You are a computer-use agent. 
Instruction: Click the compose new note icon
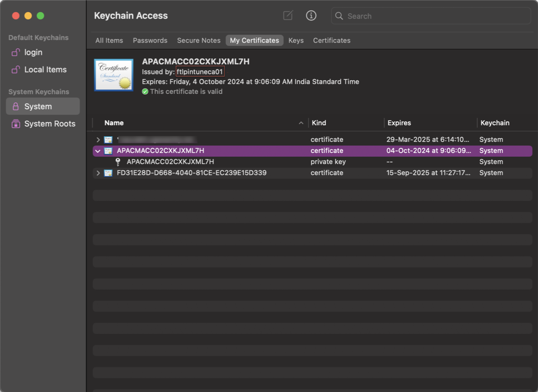coord(288,15)
